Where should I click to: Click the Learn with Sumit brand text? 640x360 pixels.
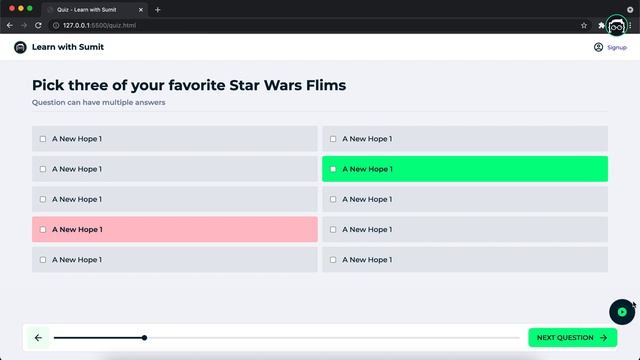coord(68,47)
